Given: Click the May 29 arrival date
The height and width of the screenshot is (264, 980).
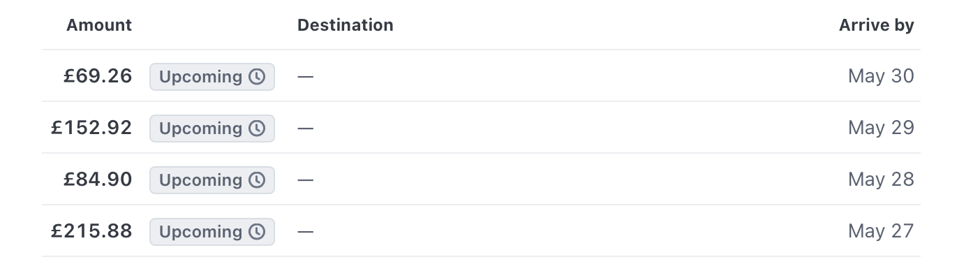Looking at the screenshot, I should (881, 128).
